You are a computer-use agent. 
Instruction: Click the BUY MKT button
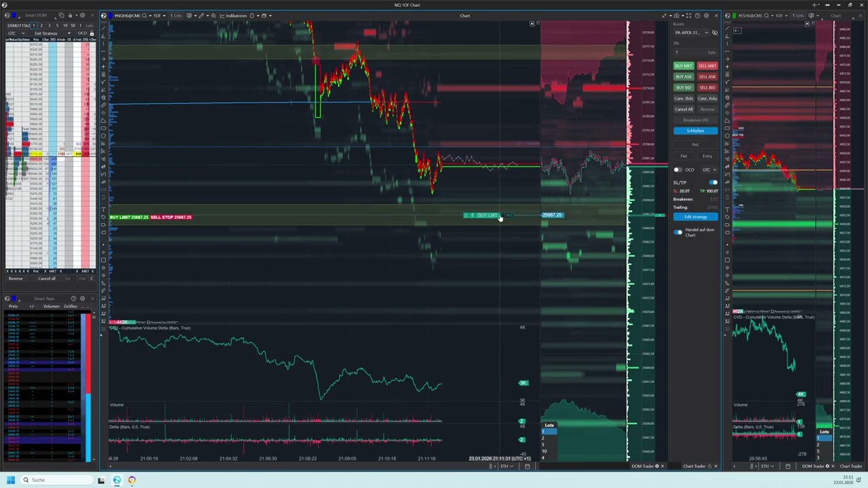click(x=684, y=66)
